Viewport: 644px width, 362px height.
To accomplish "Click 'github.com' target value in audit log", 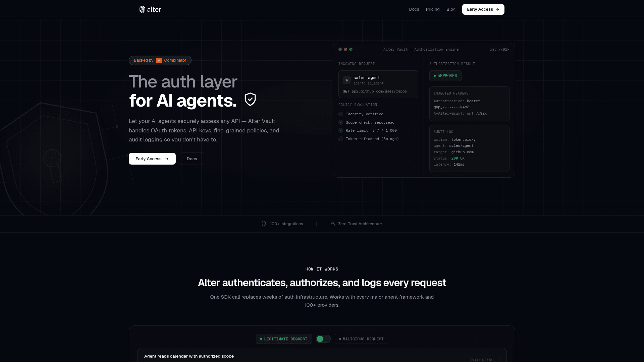I will tap(463, 152).
